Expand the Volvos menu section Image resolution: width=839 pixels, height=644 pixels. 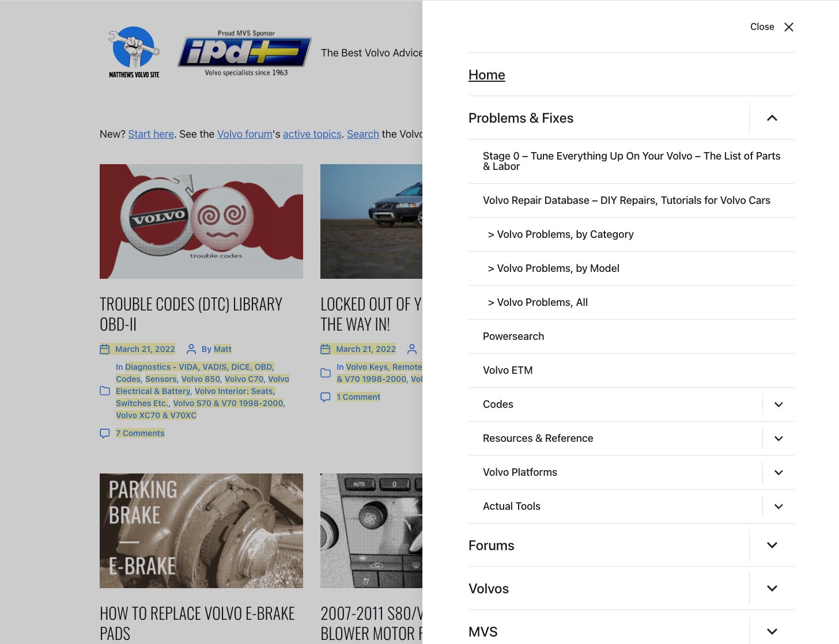click(772, 588)
